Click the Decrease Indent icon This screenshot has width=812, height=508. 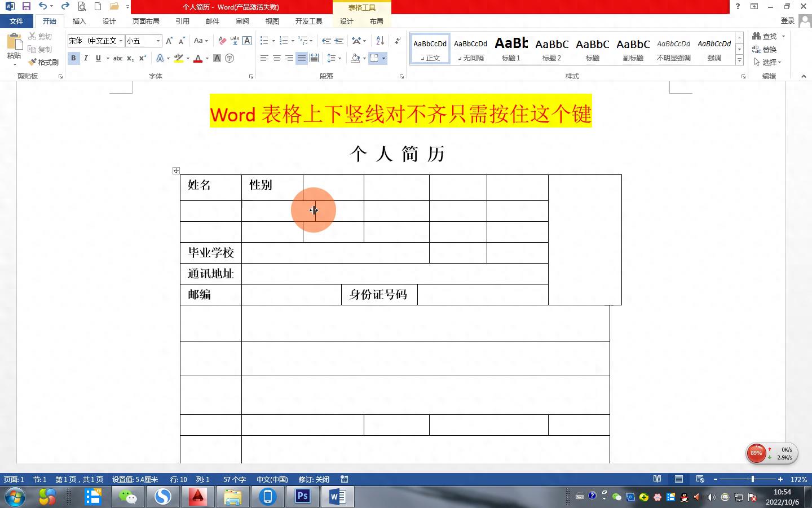(326, 41)
